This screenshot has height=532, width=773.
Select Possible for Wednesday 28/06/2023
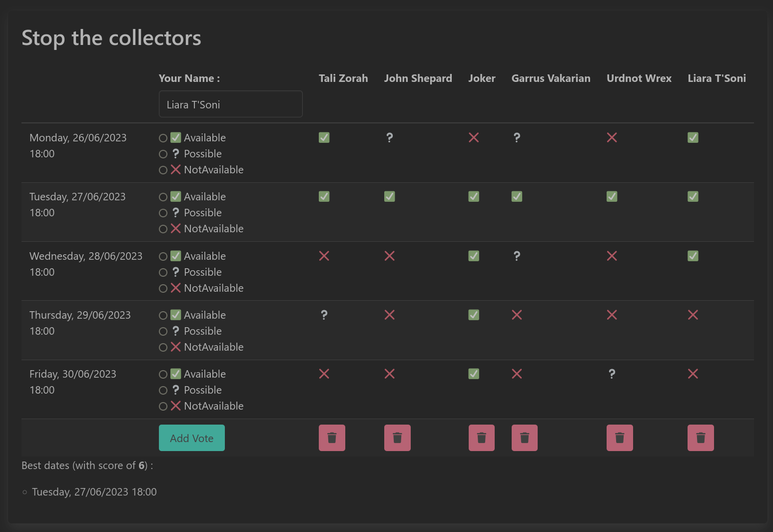[163, 272]
